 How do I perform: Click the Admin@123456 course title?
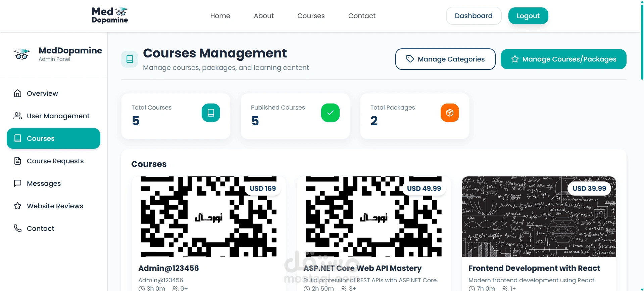168,268
